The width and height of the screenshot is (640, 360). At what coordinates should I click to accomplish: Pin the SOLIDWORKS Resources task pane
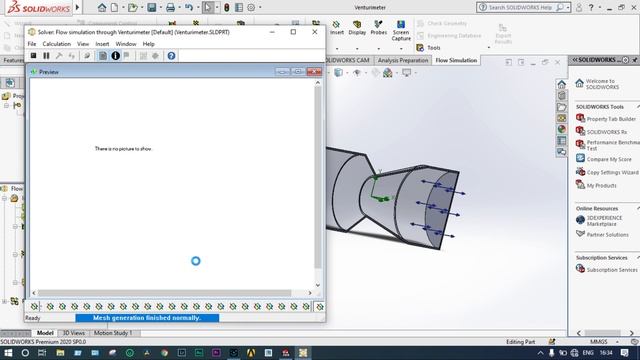tap(635, 60)
